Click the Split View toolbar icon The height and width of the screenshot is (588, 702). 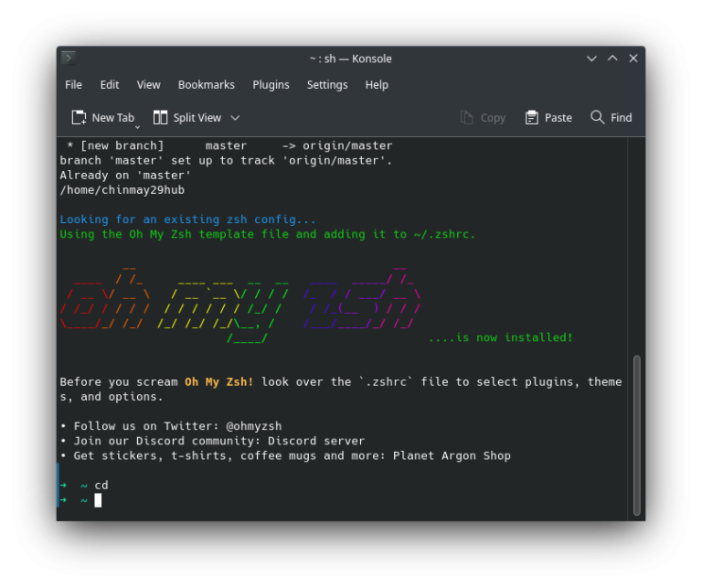point(161,117)
